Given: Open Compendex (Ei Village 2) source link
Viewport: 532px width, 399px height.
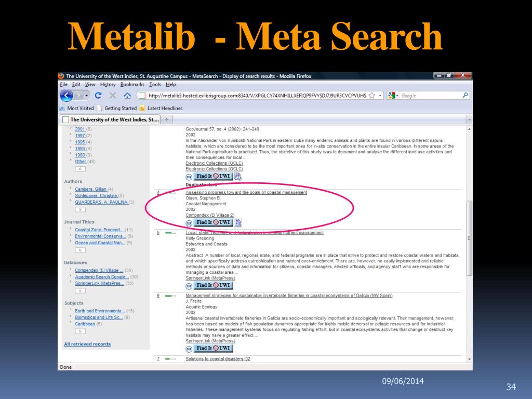Looking at the screenshot, I should click(x=210, y=215).
